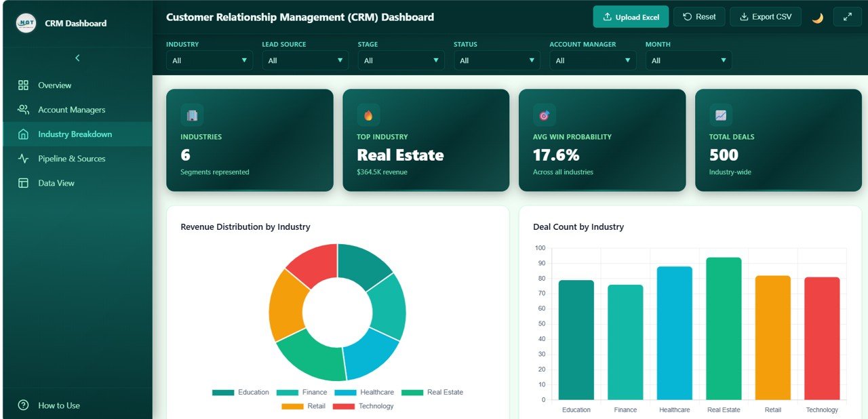Open the Industry filter dropdown

coord(210,60)
